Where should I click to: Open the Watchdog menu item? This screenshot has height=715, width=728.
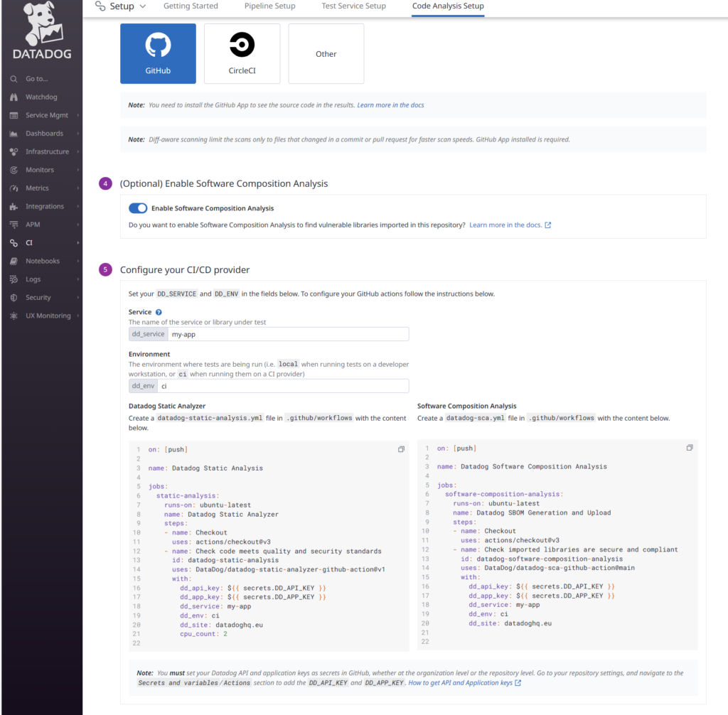point(41,97)
